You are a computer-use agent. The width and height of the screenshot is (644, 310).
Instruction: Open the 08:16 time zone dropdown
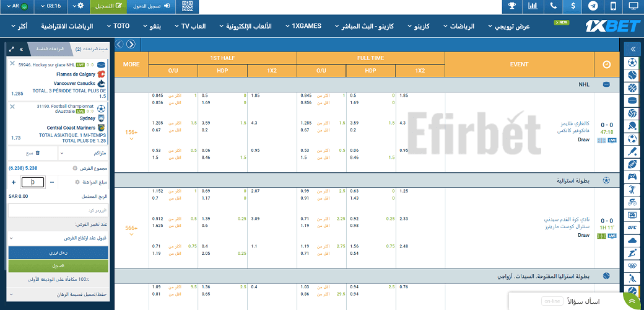coord(51,6)
